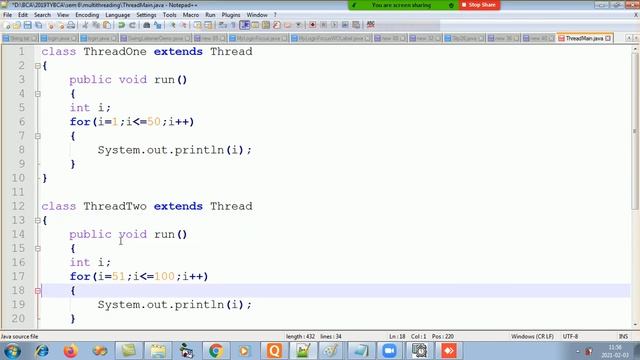The width and height of the screenshot is (640, 360).
Task: Click the Spell check ABC icon
Action: coord(370,25)
